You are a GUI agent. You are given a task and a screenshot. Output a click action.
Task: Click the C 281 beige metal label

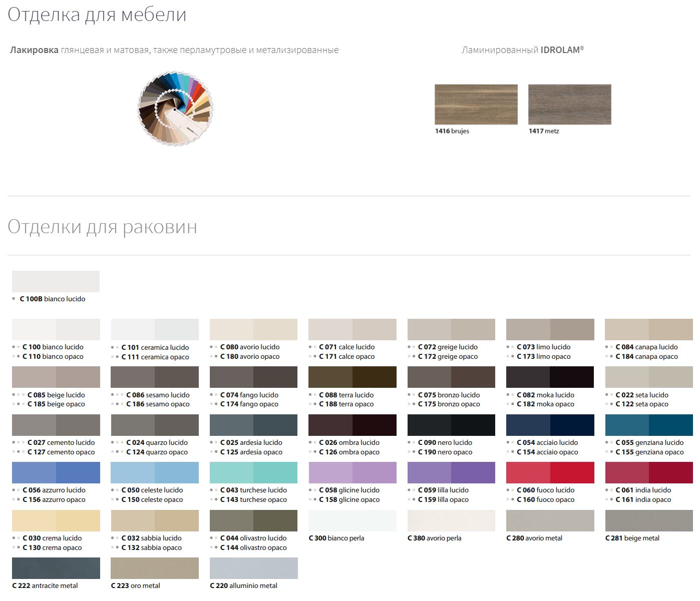tap(632, 538)
